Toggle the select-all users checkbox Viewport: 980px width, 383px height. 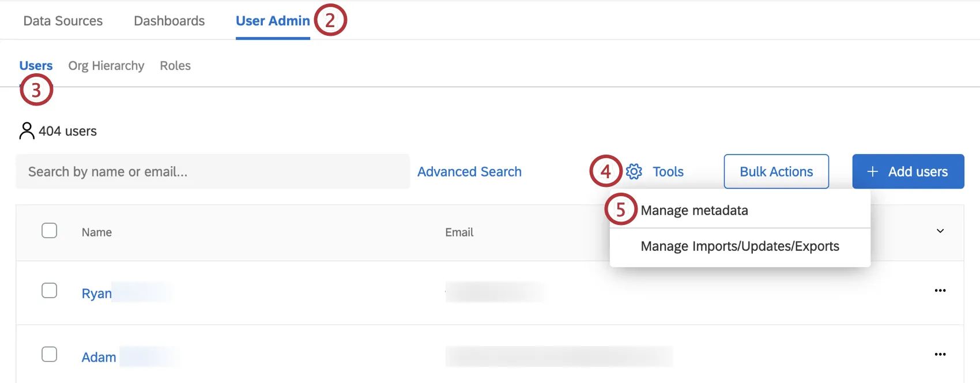coord(50,231)
